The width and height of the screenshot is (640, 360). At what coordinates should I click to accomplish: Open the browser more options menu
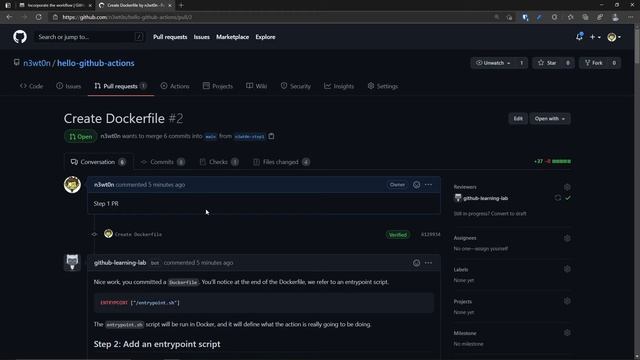click(631, 17)
